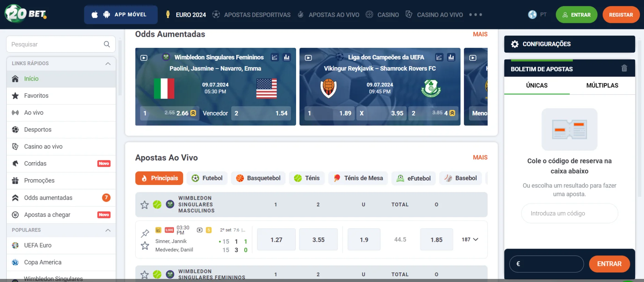
Task: Switch to the Múltiplas tab
Action: [x=602, y=85]
